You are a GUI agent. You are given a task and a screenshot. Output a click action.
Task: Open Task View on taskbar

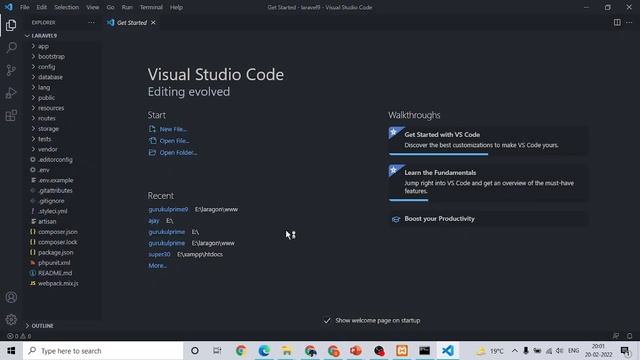point(217,351)
